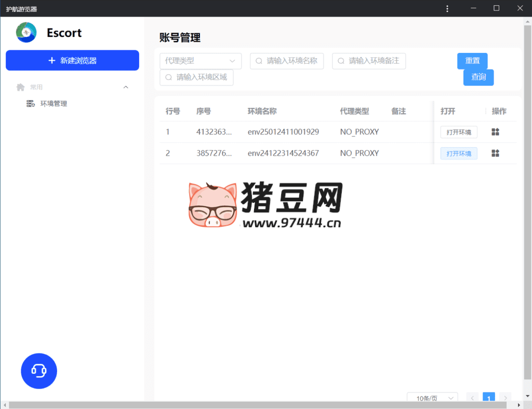The width and height of the screenshot is (532, 409).
Task: Click the grid operation icon for env25012411001929
Action: [x=495, y=132]
